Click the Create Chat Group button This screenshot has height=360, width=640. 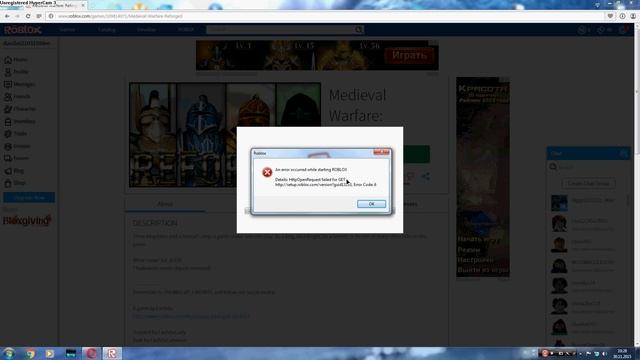[588, 184]
